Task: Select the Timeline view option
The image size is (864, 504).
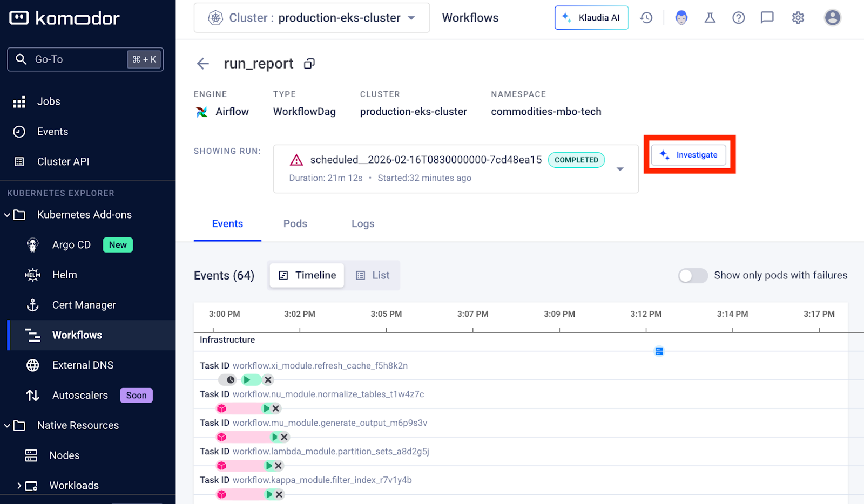Action: pos(307,276)
